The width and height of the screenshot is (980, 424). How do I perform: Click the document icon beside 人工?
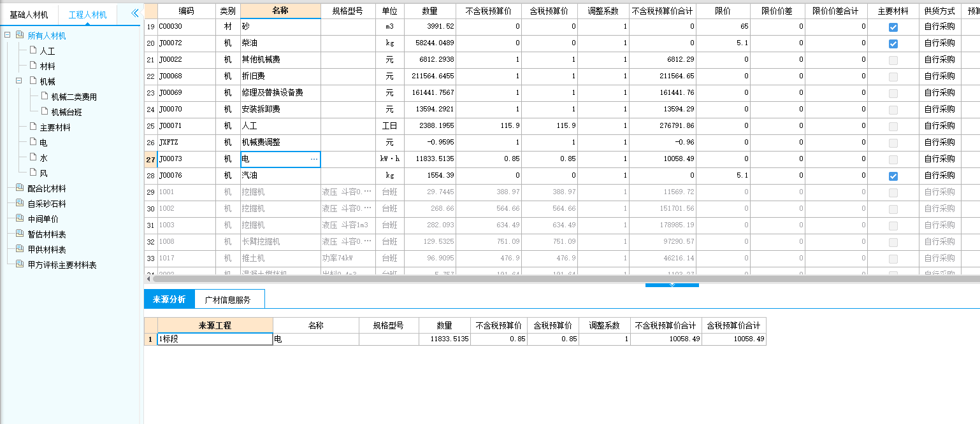pos(33,50)
